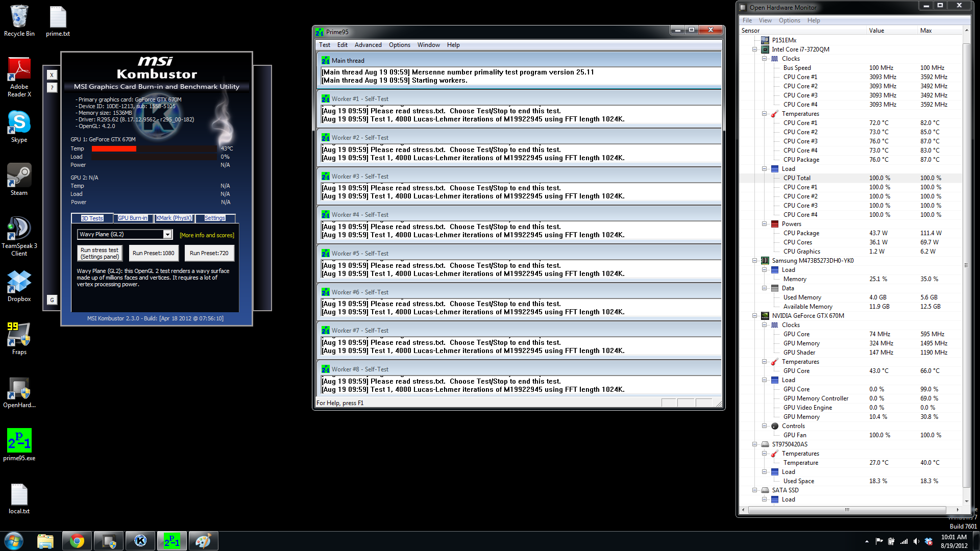Image resolution: width=980 pixels, height=551 pixels.
Task: Switch to Kombustor Settings tab
Action: coord(215,218)
